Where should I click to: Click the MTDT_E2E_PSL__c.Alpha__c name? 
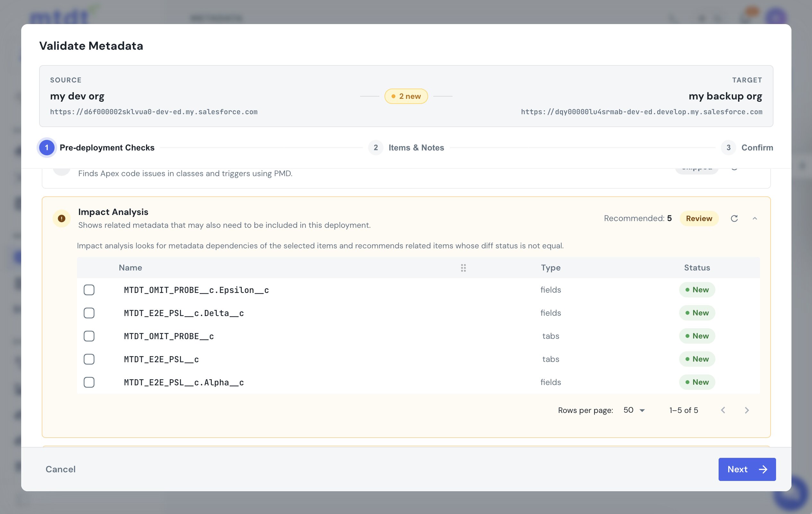(184, 382)
